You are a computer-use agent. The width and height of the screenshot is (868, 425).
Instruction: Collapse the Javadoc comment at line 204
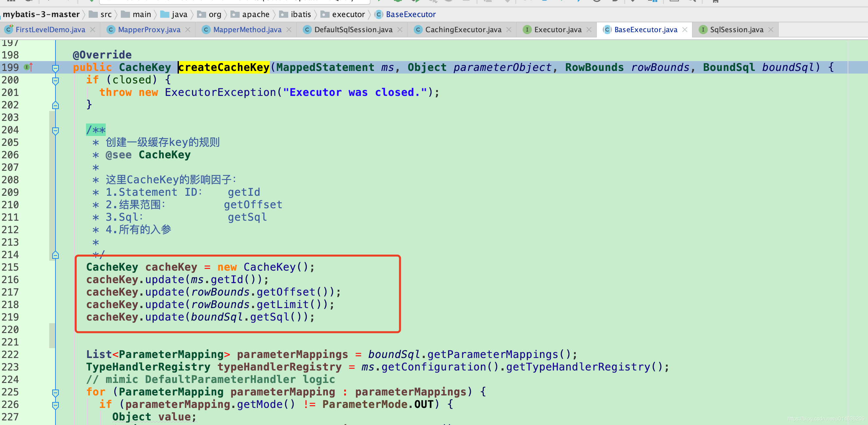click(x=55, y=130)
